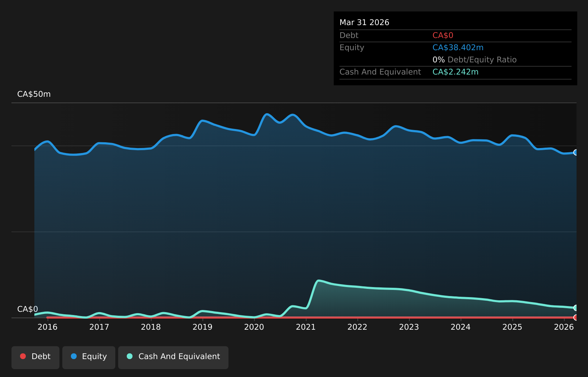Click the 2017 x-axis label
Image resolution: width=588 pixels, height=377 pixels.
99,327
